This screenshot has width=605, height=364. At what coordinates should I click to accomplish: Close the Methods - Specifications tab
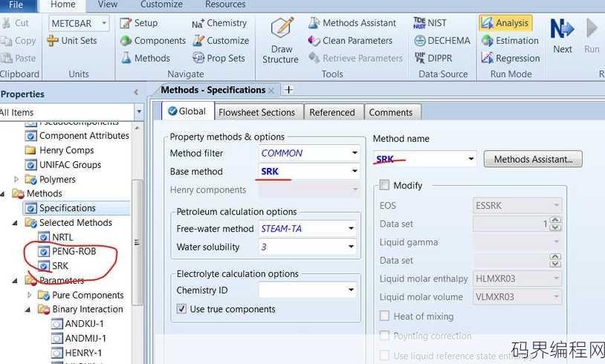(x=271, y=91)
